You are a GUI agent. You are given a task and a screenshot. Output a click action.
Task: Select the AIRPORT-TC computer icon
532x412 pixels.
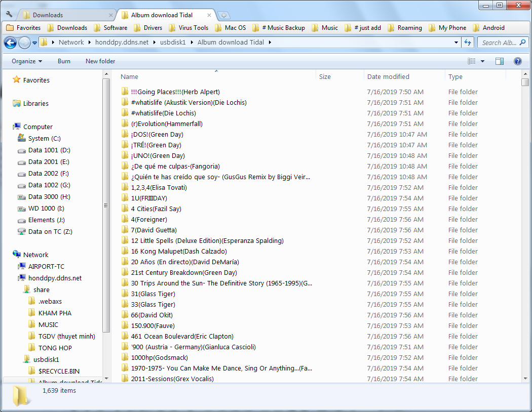point(22,266)
